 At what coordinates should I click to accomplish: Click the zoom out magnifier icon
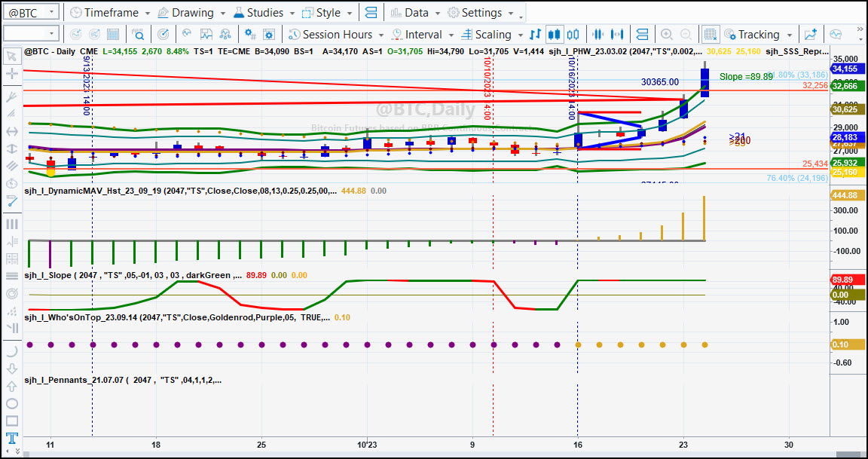[686, 35]
